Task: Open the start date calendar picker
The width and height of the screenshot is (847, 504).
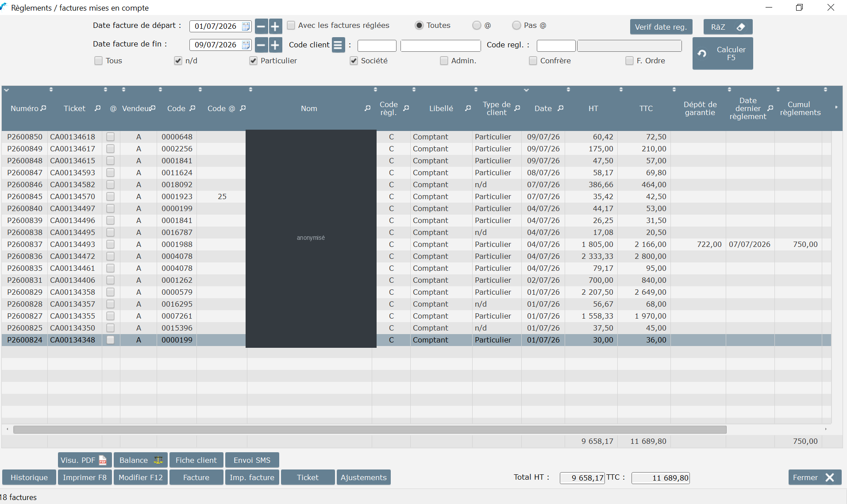Action: 246,26
